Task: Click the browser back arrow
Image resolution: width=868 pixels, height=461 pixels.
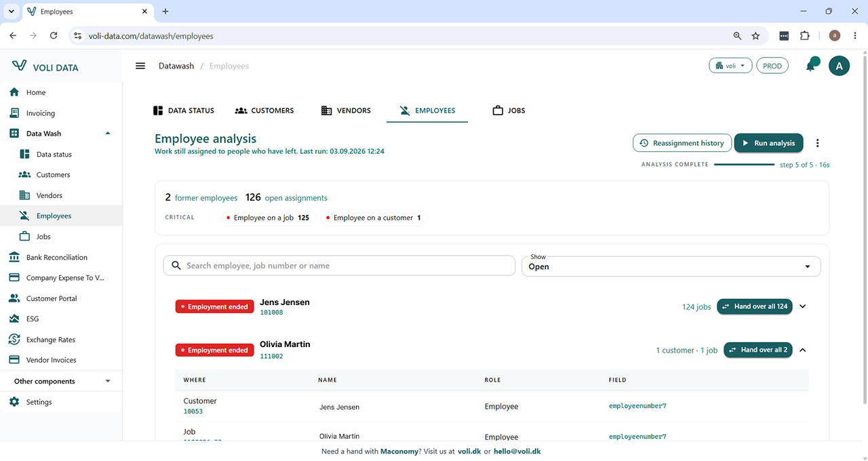Action: (13, 36)
